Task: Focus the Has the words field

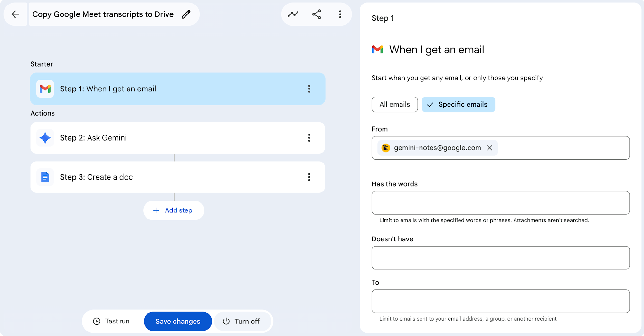Action: pos(501,203)
